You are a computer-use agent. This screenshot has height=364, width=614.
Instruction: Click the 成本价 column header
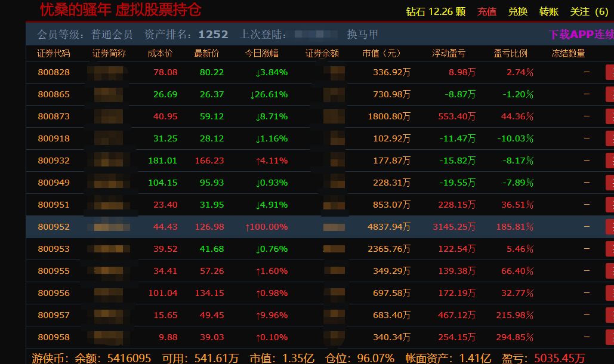(x=160, y=53)
